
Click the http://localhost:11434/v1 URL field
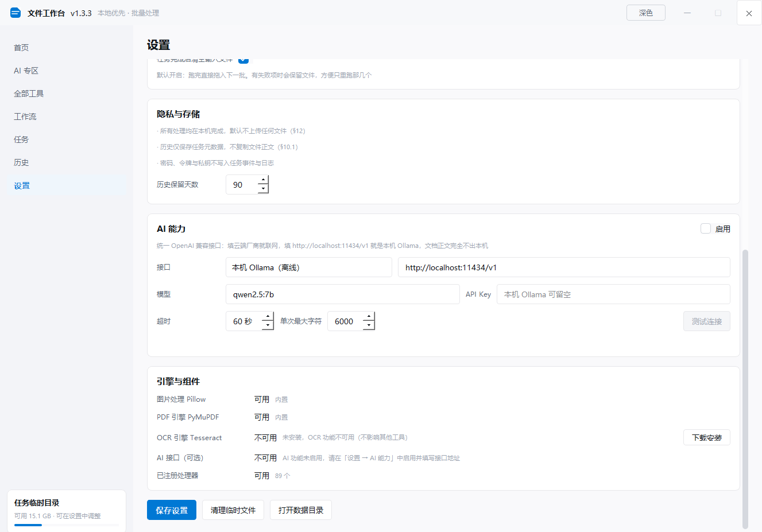564,267
